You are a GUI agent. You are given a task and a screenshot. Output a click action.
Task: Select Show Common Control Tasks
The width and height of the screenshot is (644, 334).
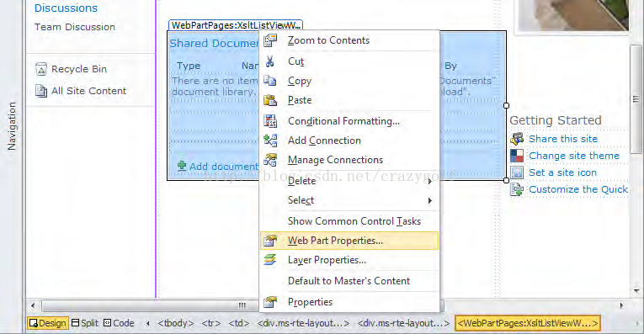point(349,221)
